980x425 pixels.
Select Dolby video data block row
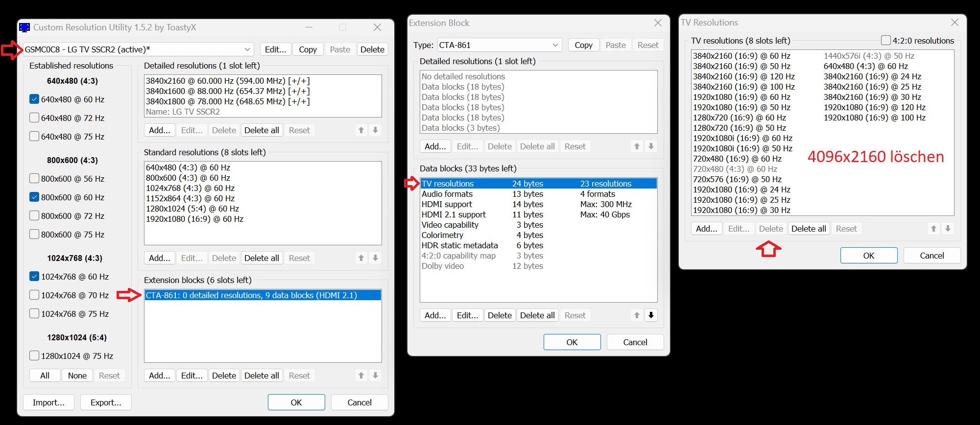click(539, 266)
